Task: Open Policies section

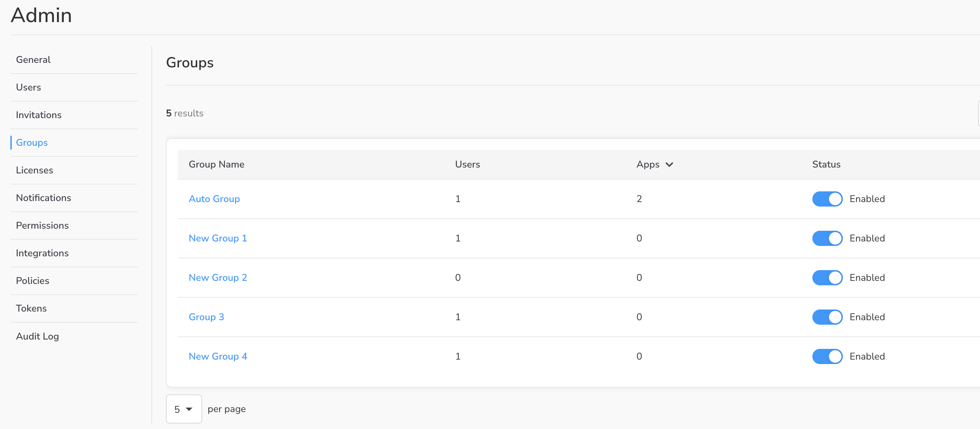Action: [x=33, y=281]
